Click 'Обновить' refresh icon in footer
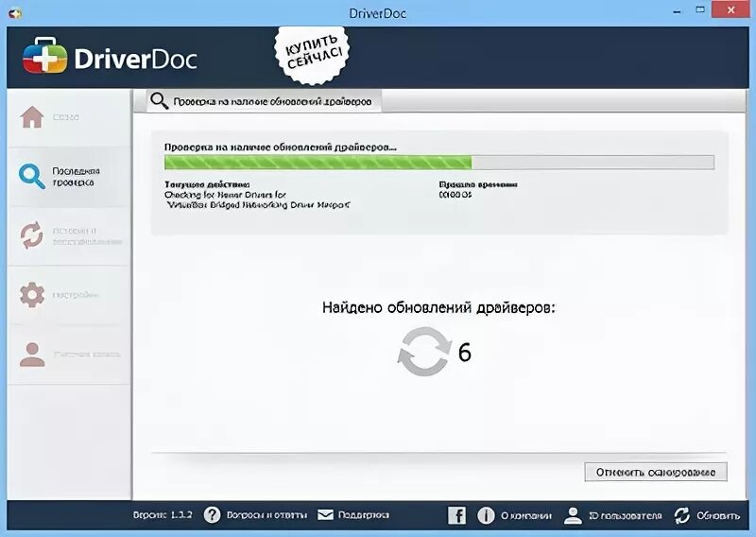 682,515
